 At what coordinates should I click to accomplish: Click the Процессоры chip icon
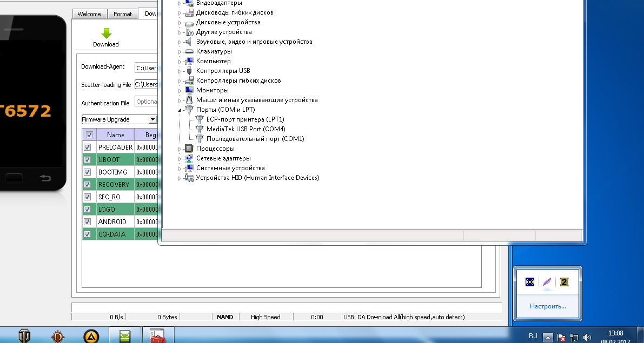(x=189, y=149)
